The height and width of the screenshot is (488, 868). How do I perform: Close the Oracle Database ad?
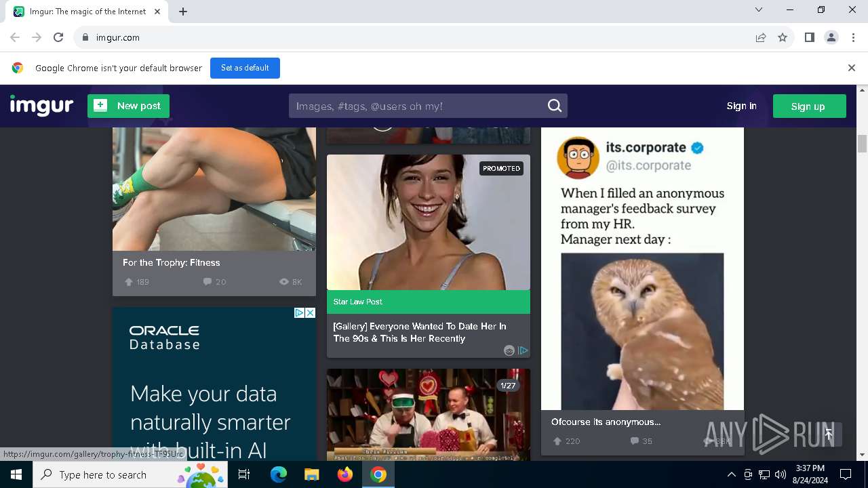click(x=310, y=312)
